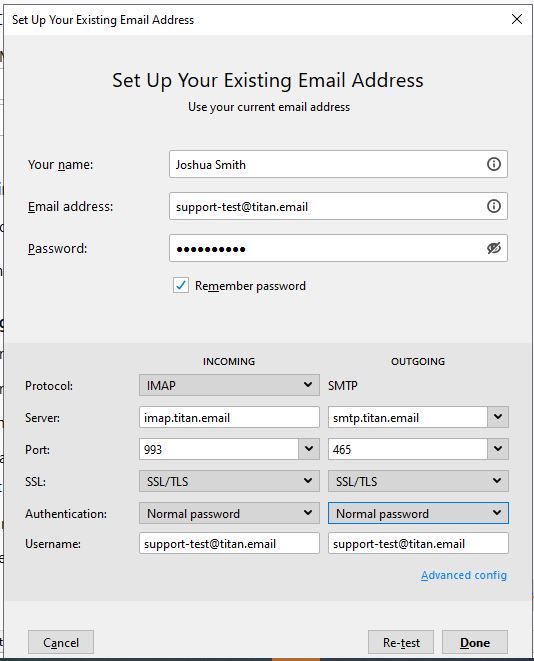
Task: Click the info icon in Your name field
Action: pos(494,164)
